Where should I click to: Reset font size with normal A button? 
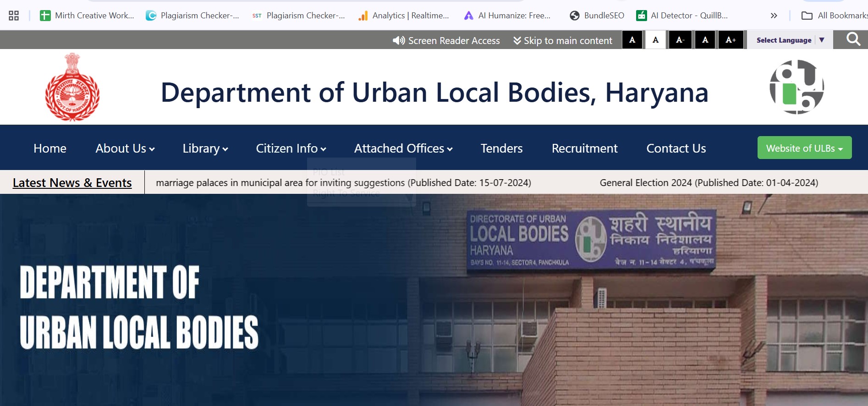(x=705, y=40)
